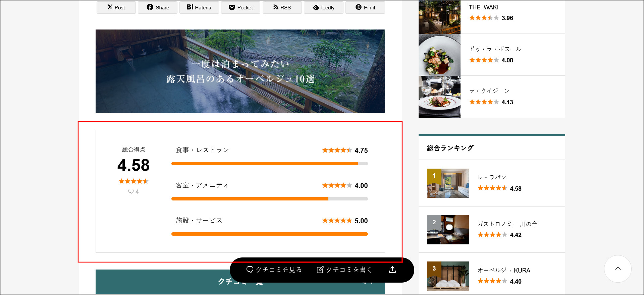This screenshot has width=644, height=295.
Task: Pin this page with Pin it
Action: (365, 7)
